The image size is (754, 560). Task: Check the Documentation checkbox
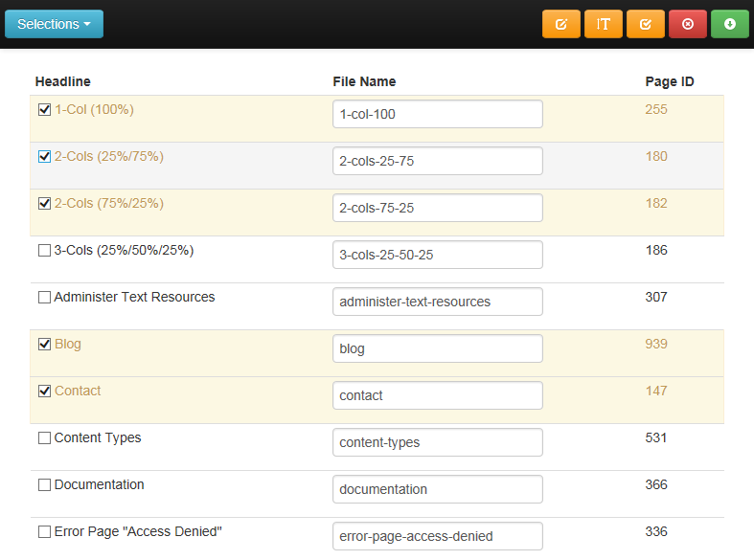(x=44, y=485)
